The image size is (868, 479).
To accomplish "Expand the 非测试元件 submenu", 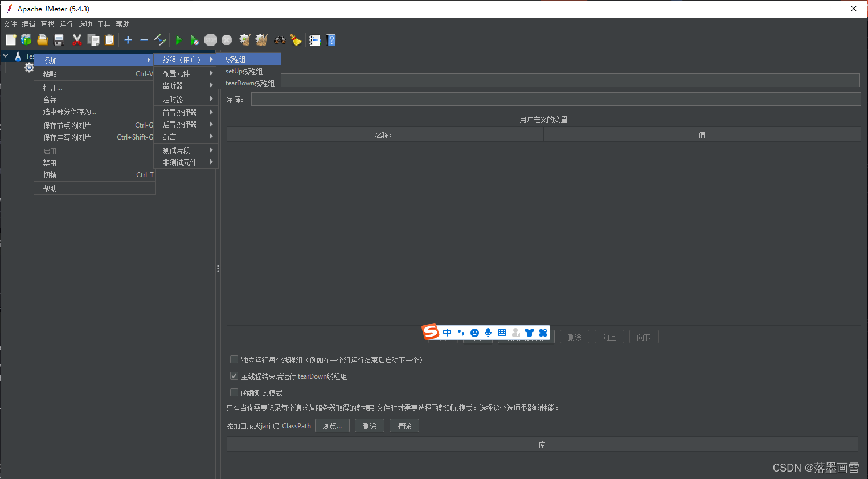I will click(x=186, y=162).
